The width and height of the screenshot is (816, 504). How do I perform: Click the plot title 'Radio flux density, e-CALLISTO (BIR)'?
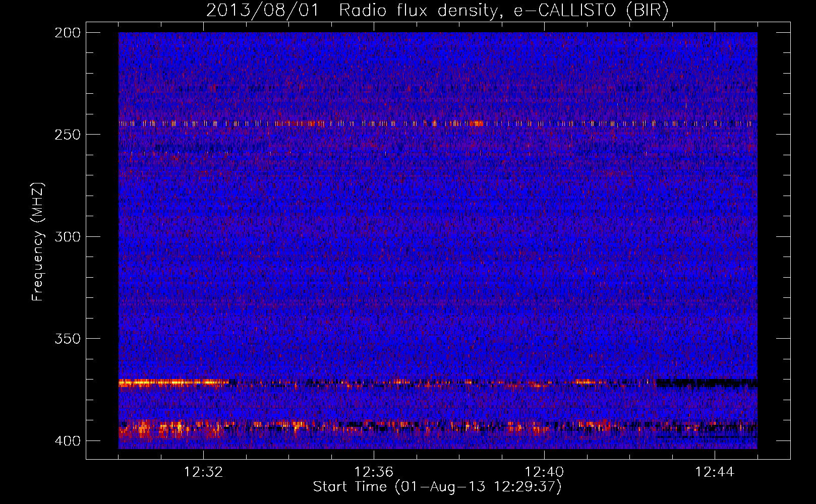point(504,10)
